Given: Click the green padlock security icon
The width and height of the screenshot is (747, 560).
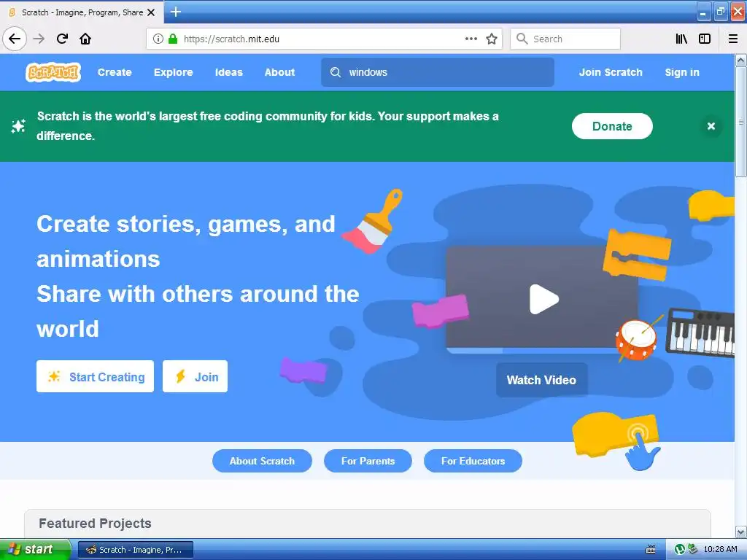Looking at the screenshot, I should pyautogui.click(x=173, y=39).
